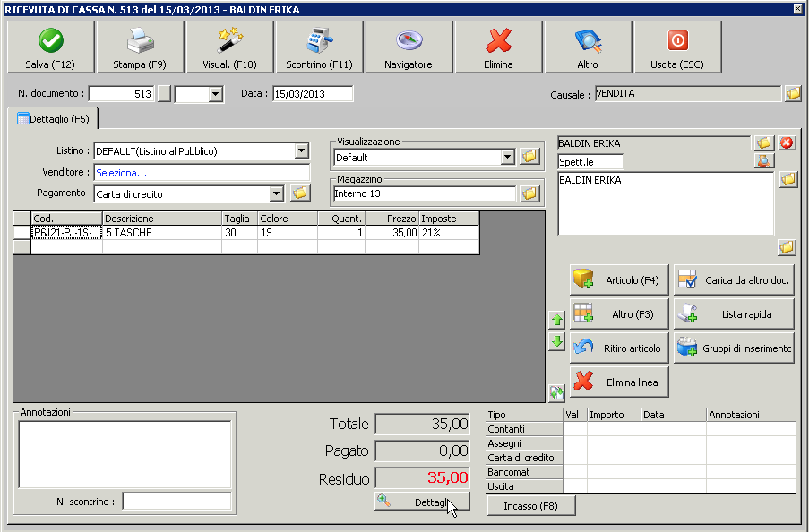
Task: Expand the Visualizzazione Default dropdown
Action: coord(508,157)
